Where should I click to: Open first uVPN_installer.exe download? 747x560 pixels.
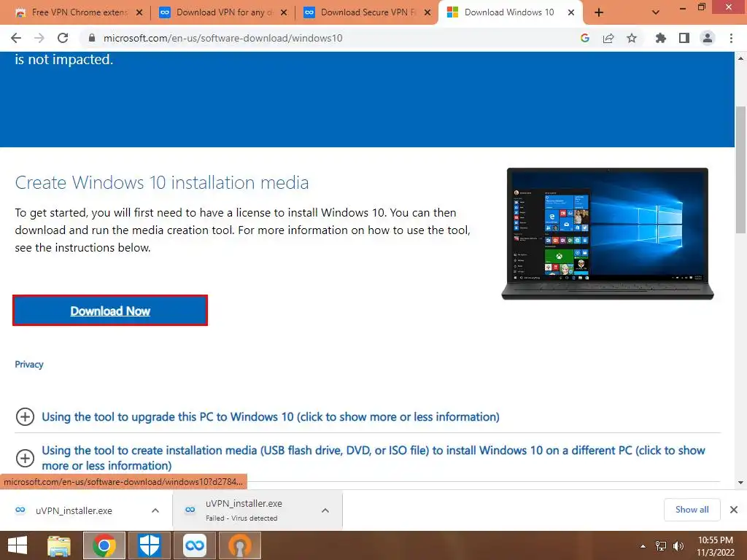(74, 510)
